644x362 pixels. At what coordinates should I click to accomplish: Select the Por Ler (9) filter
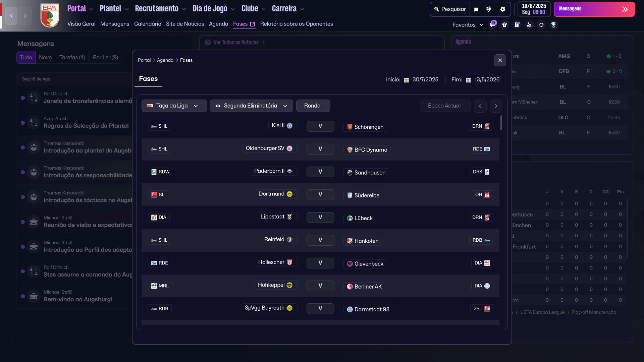(x=105, y=57)
